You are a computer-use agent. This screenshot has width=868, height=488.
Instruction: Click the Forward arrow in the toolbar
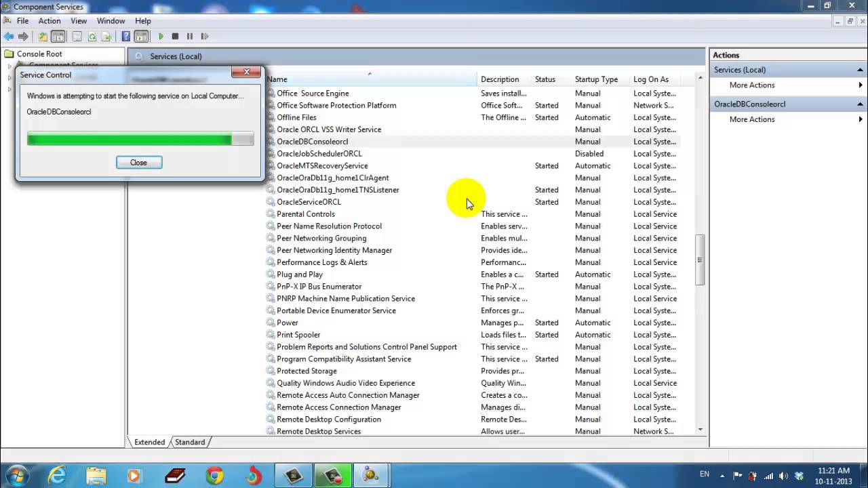pos(23,37)
